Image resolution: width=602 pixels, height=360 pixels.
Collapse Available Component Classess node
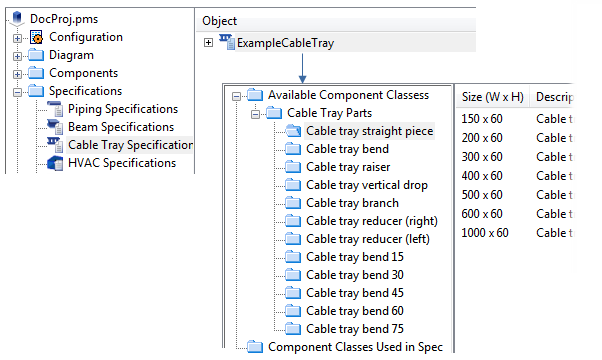click(236, 96)
